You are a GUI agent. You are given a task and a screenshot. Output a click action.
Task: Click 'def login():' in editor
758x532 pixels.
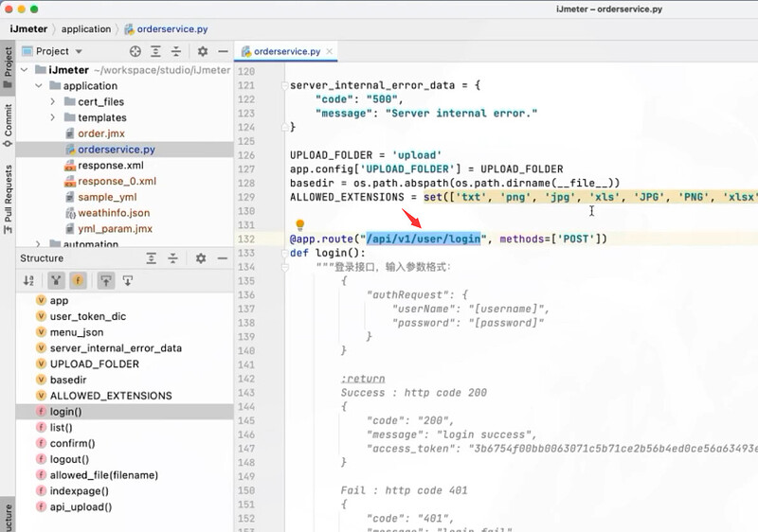[327, 253]
